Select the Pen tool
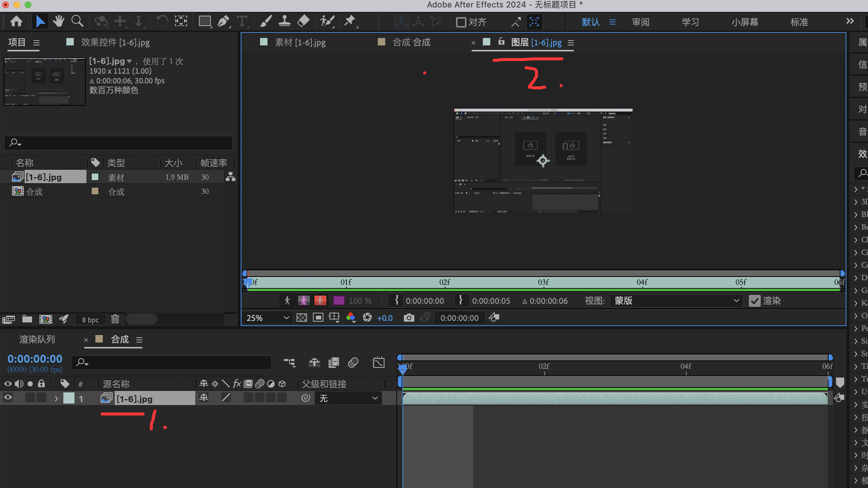868x488 pixels. click(x=223, y=21)
